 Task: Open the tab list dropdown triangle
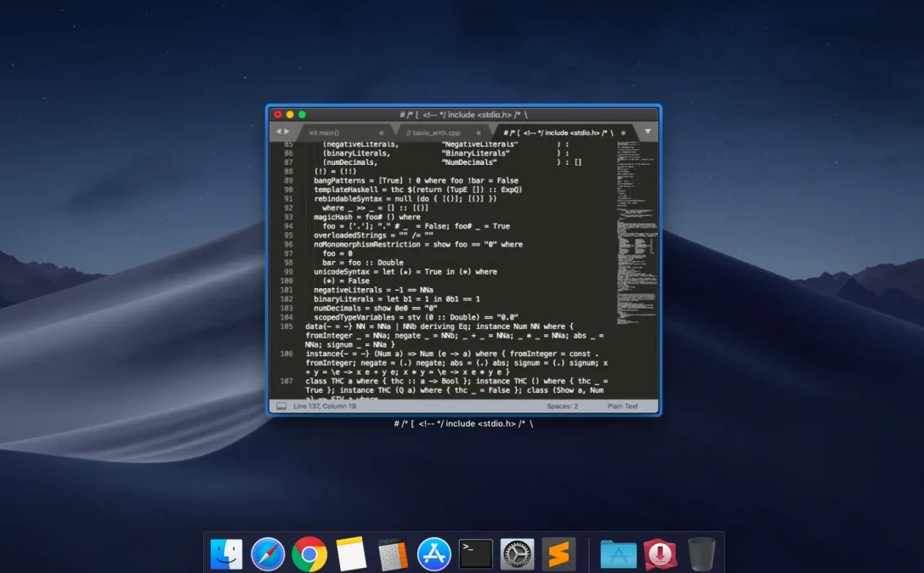[x=648, y=132]
